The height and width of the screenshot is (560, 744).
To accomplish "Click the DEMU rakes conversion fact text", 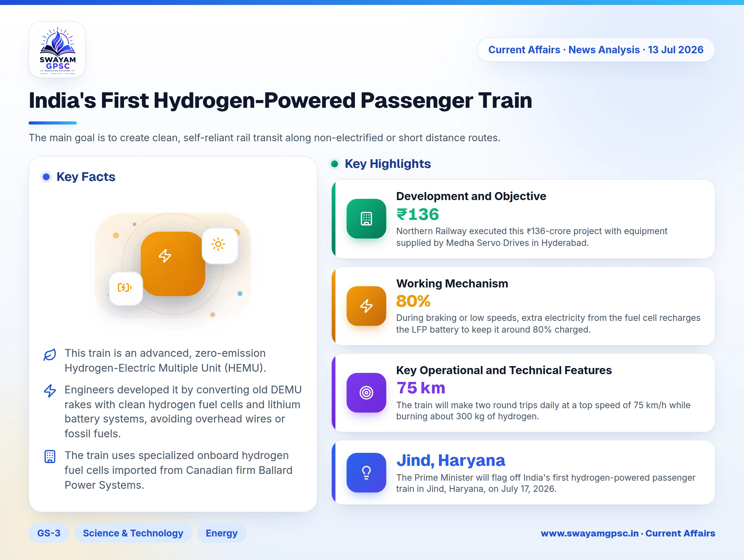I will click(x=183, y=411).
